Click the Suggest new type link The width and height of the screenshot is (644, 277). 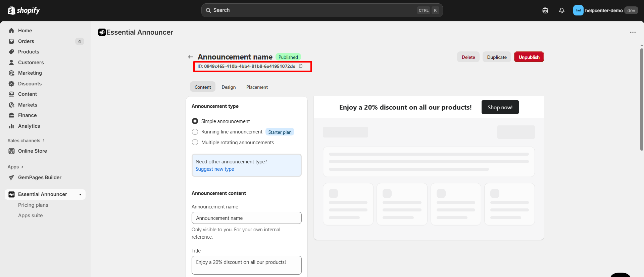pyautogui.click(x=215, y=169)
